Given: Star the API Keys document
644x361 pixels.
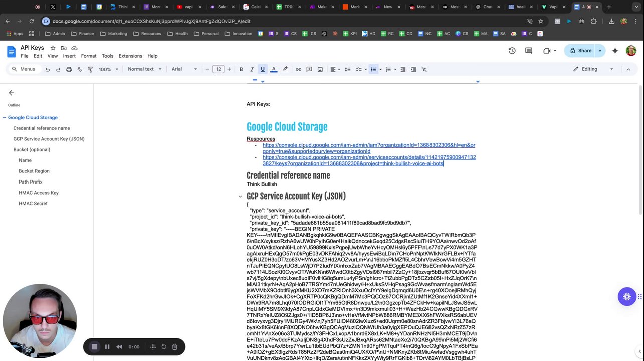Looking at the screenshot, I should coord(53,48).
